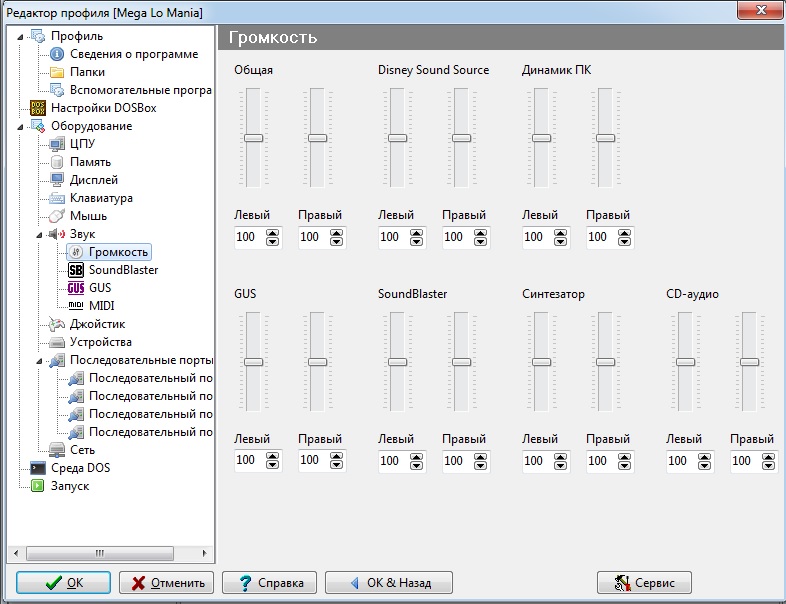Screen dimensions: 786x604
Task: Open Справка help
Action: 269,582
